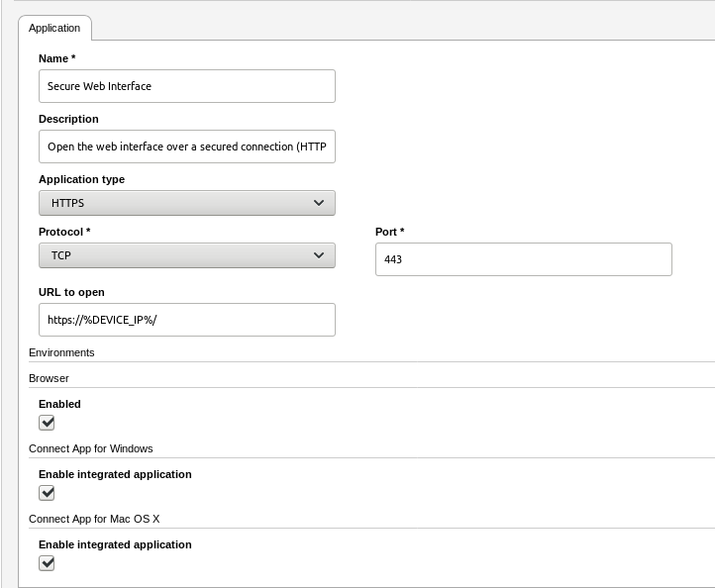715x588 pixels.
Task: Click the "Protocol *" label
Action: tap(64, 232)
